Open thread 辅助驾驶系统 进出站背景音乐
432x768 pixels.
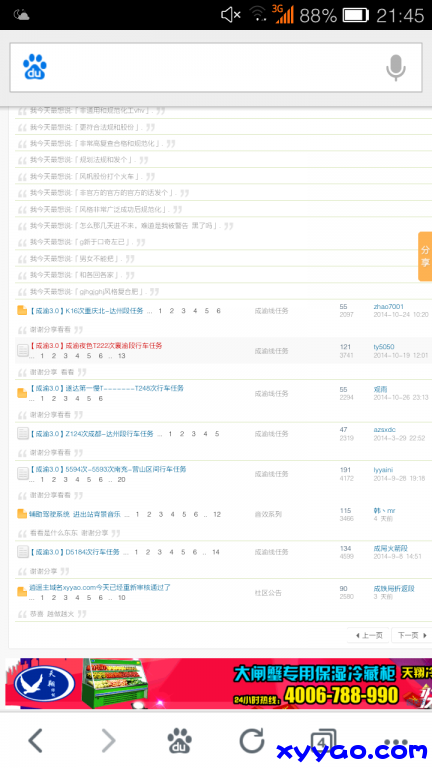coord(74,514)
